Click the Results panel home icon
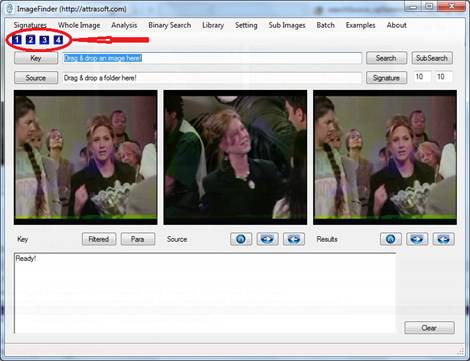Image resolution: width=470 pixels, height=361 pixels. [391, 239]
